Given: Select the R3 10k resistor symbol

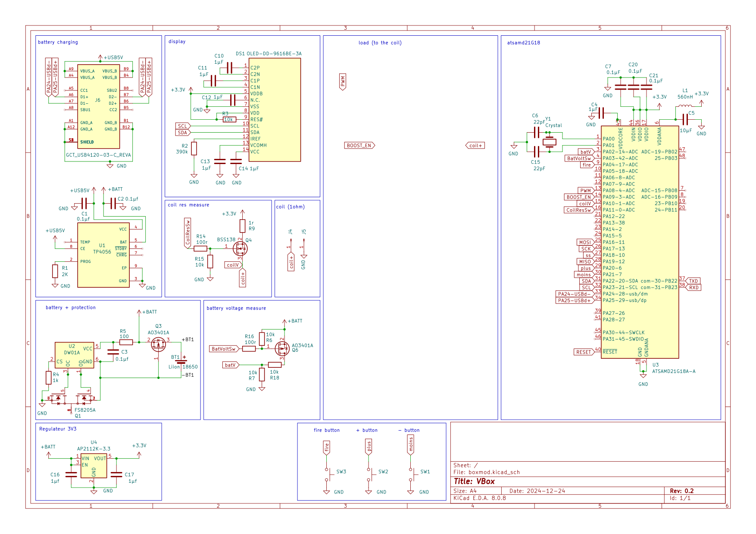Looking at the screenshot, I should point(229,120).
